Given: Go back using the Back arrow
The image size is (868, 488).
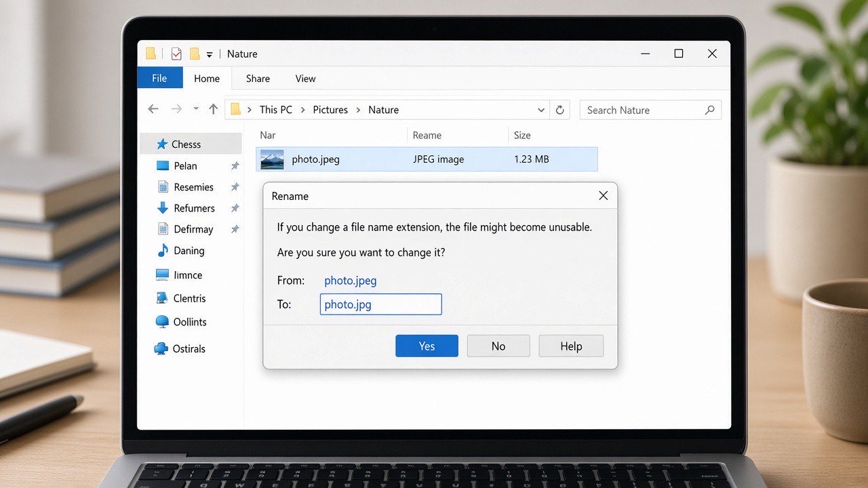Looking at the screenshot, I should coord(153,109).
